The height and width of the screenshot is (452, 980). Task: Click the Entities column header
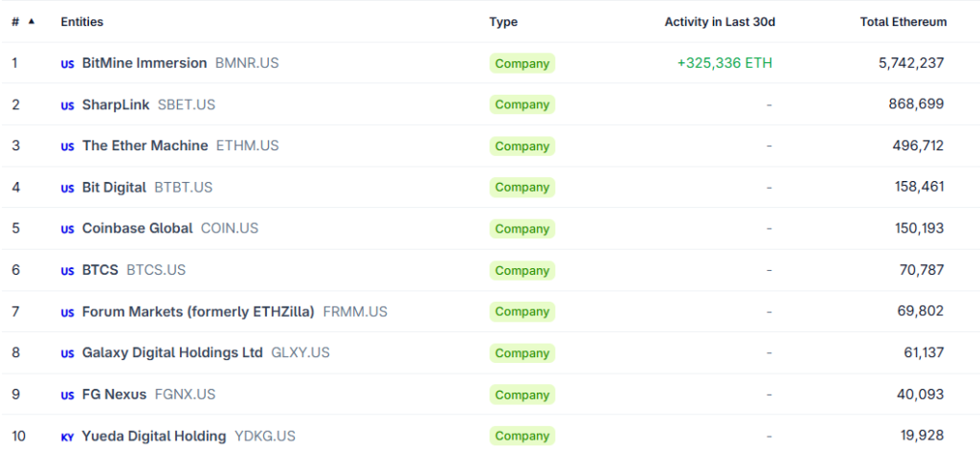click(x=82, y=22)
